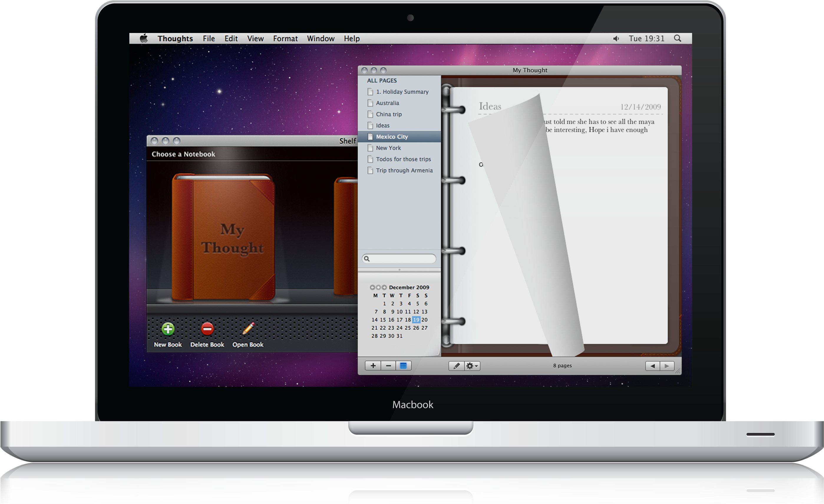Select December 1 in calendar

(384, 304)
